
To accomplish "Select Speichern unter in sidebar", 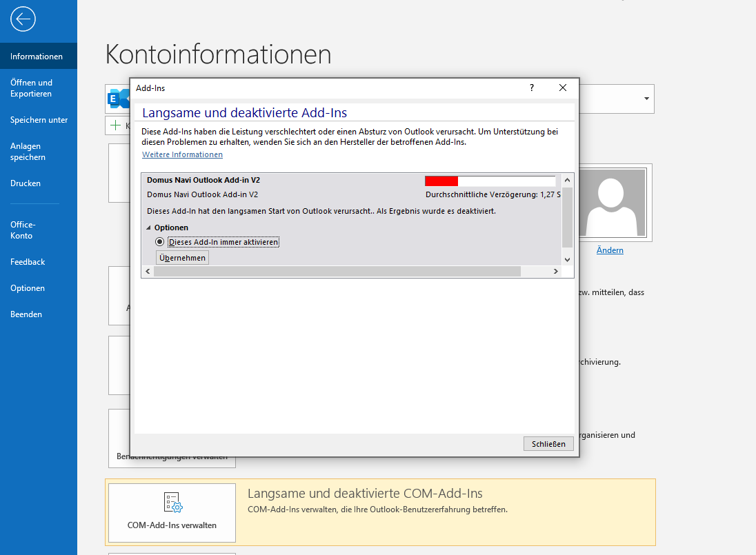I will click(x=39, y=120).
